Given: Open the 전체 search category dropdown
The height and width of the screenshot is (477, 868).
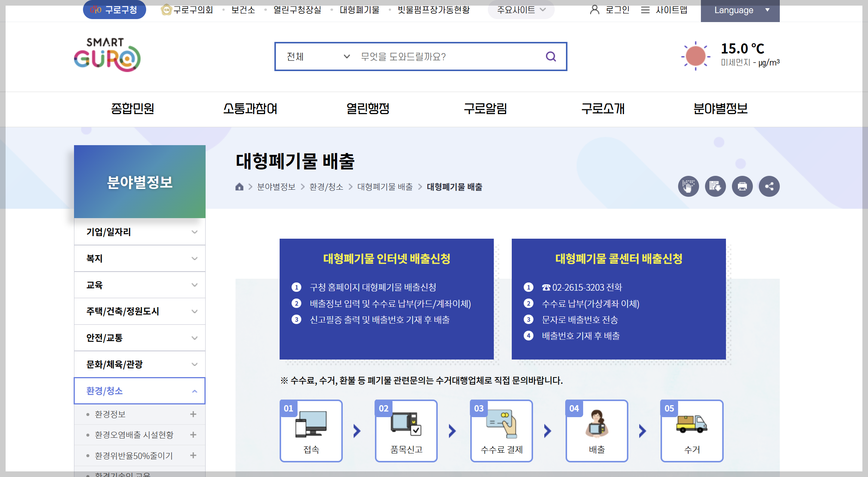Looking at the screenshot, I should tap(318, 56).
